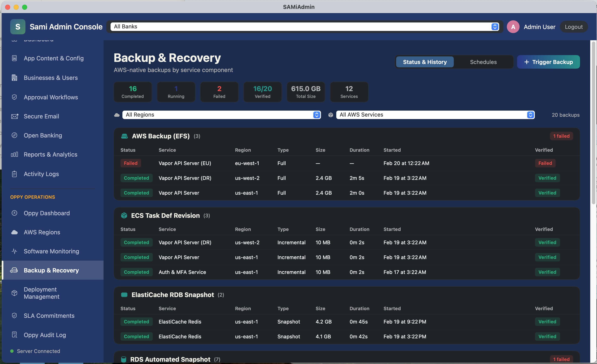Select the Software Monitoring waveform icon

click(15, 251)
